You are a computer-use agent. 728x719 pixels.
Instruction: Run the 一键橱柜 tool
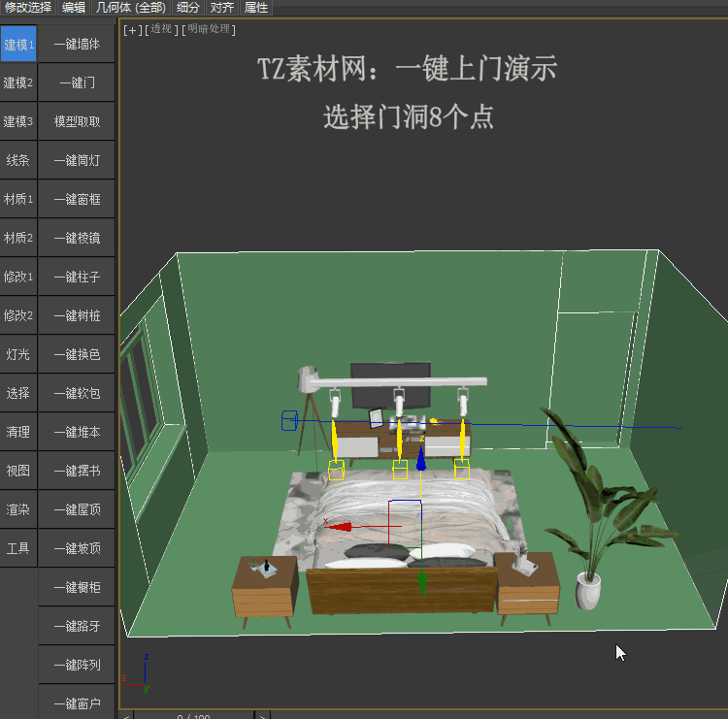click(x=77, y=587)
